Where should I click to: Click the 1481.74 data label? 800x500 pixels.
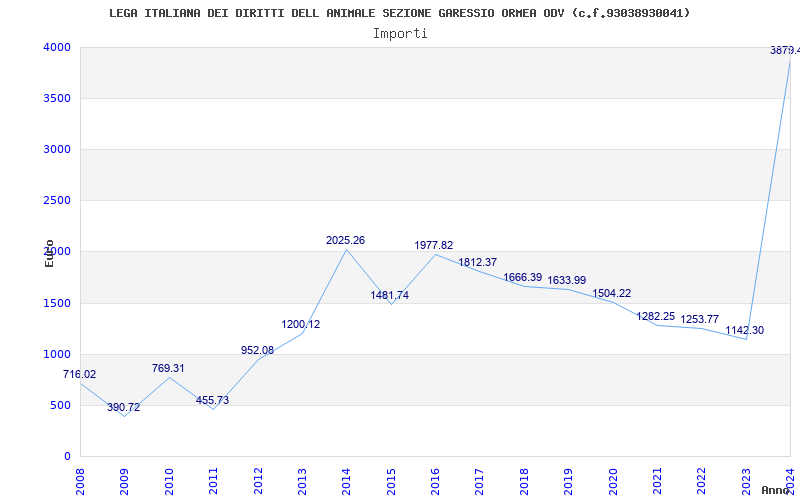[x=390, y=295]
